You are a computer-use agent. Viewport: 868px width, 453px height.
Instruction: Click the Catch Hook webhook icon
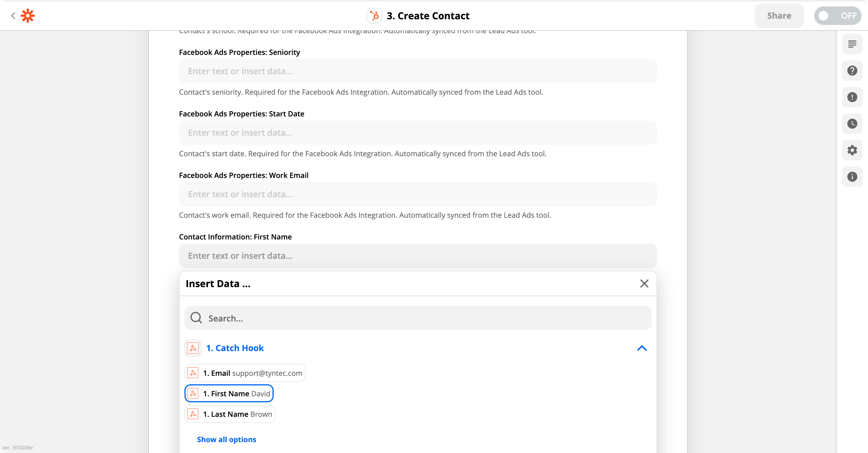(x=193, y=348)
